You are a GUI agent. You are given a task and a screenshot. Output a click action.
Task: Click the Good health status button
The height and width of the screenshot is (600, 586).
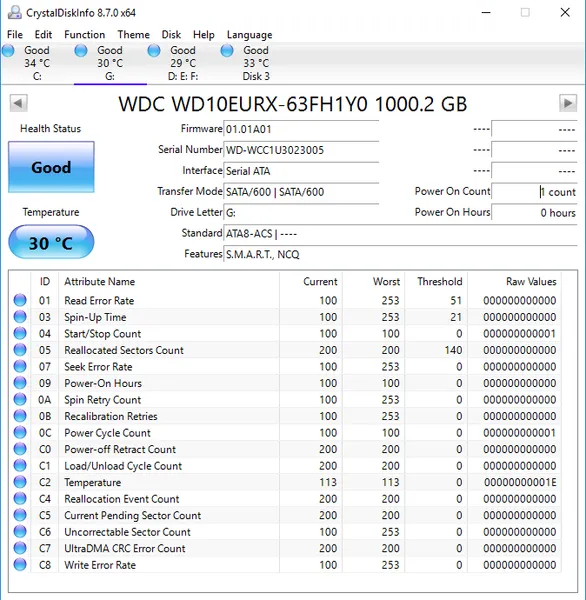[51, 167]
